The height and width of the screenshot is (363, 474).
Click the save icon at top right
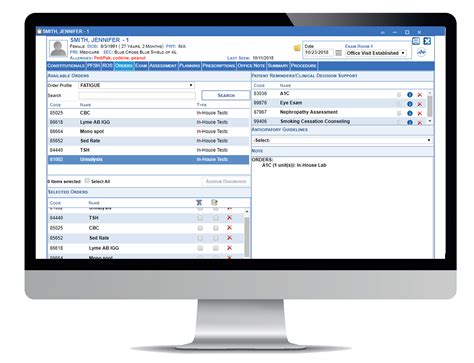tap(416, 41)
